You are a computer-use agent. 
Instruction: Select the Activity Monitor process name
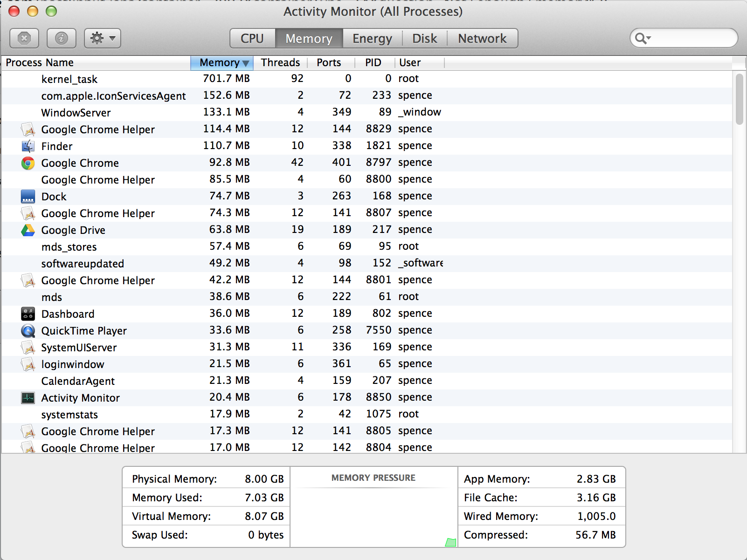(81, 398)
